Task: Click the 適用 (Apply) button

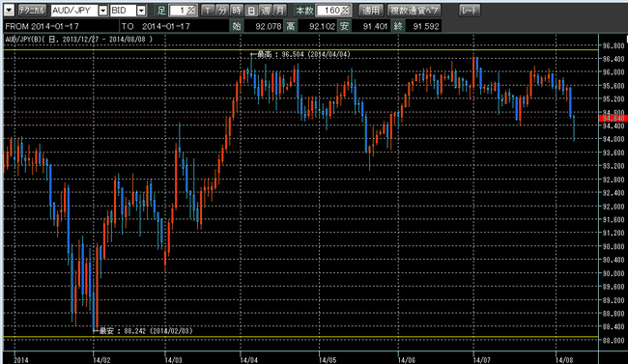Action: pyautogui.click(x=370, y=11)
